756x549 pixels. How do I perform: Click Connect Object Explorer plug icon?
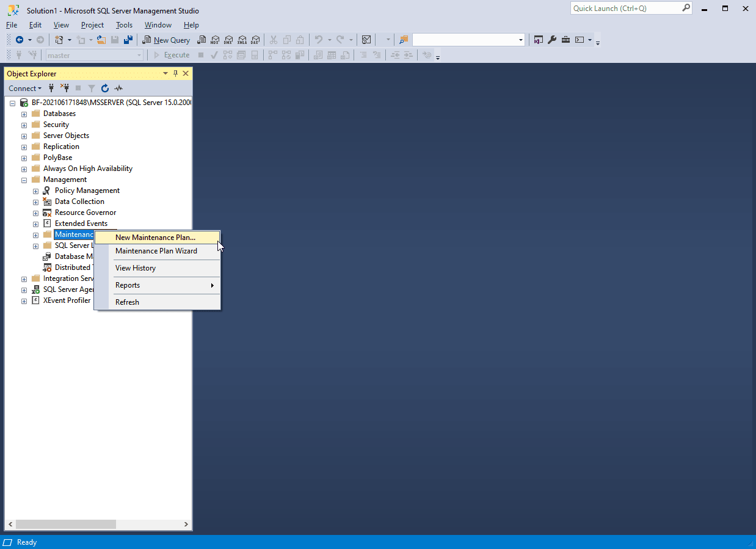point(51,88)
